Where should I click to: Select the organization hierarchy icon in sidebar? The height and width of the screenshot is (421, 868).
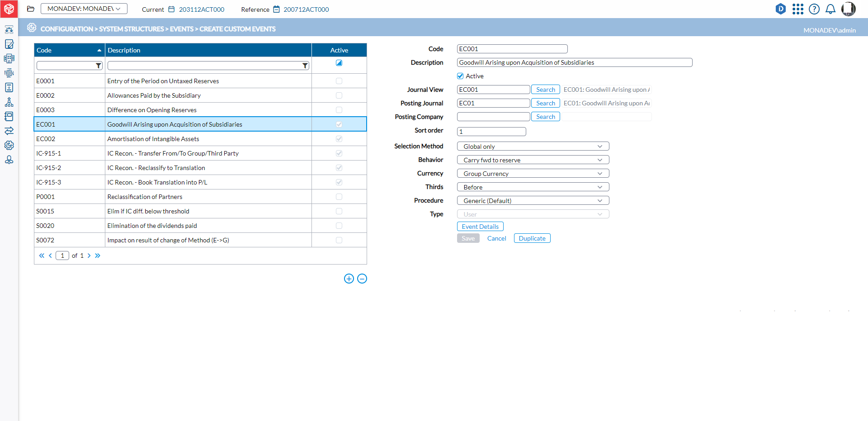pyautogui.click(x=9, y=102)
